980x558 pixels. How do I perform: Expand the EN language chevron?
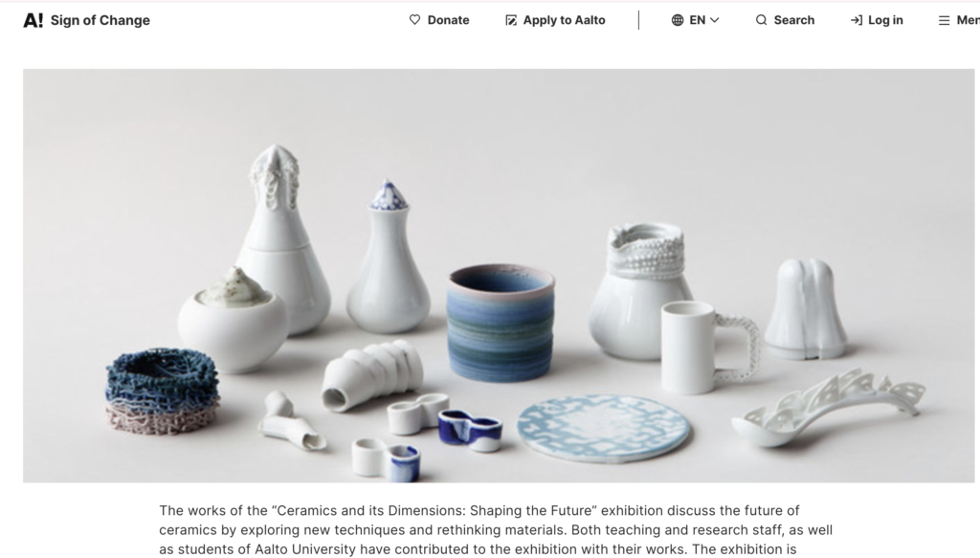click(714, 20)
